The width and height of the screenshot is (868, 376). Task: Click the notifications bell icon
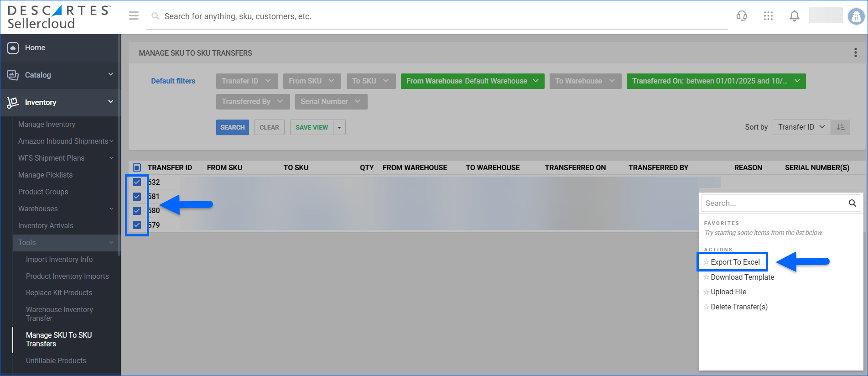point(794,16)
